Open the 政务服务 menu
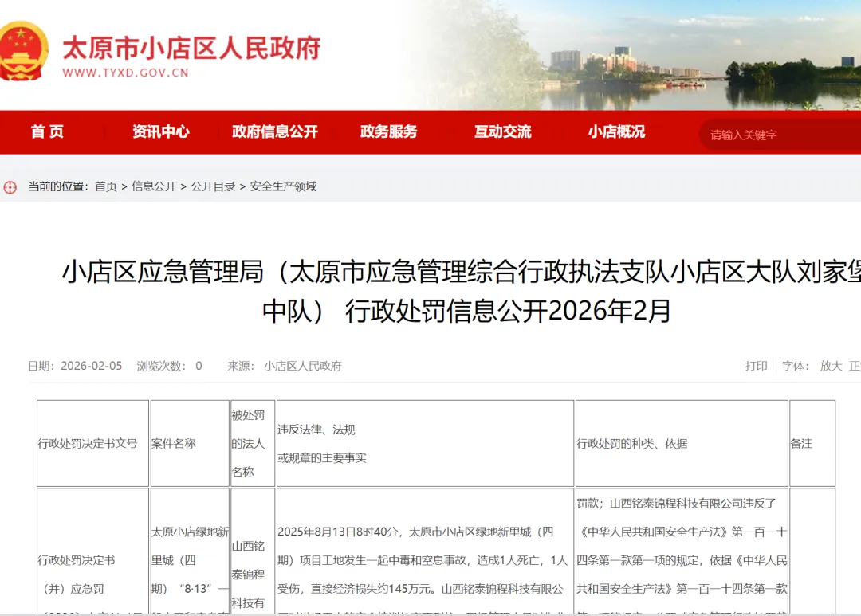Screen dimensions: 861x616 389,131
